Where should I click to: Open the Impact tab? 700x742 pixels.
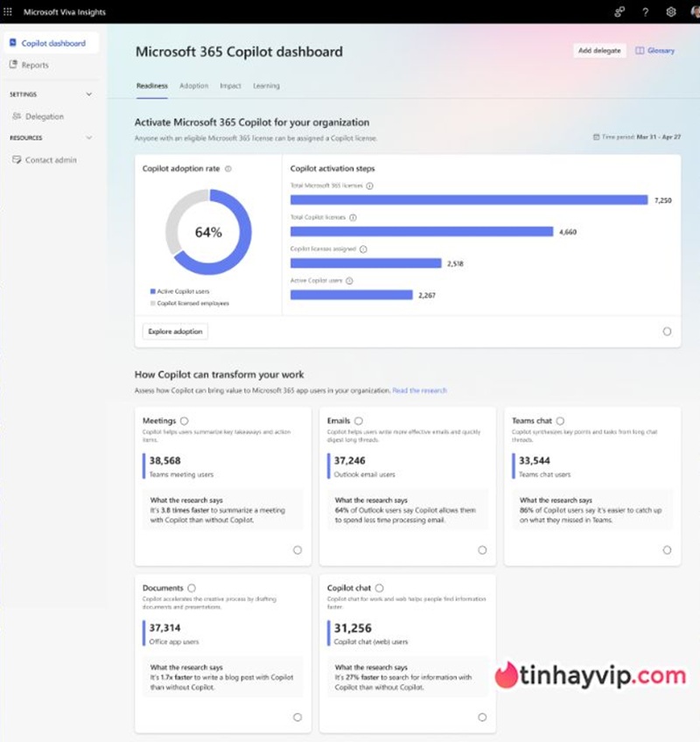tap(231, 86)
